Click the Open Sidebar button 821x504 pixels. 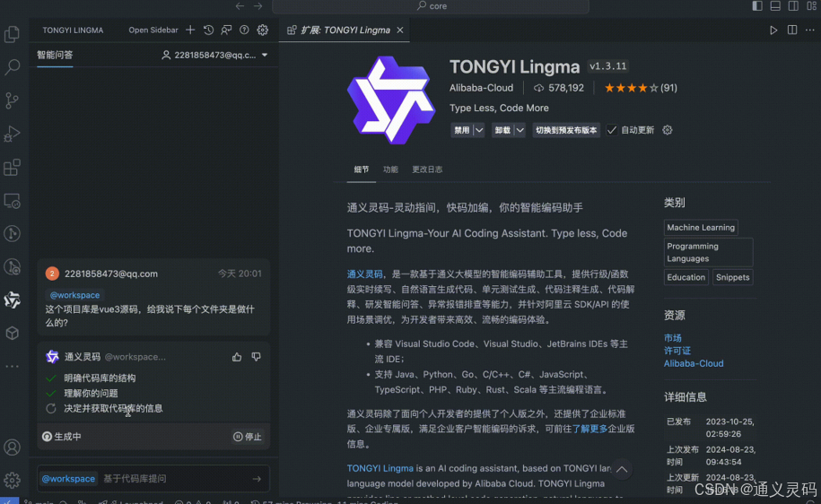pyautogui.click(x=153, y=30)
